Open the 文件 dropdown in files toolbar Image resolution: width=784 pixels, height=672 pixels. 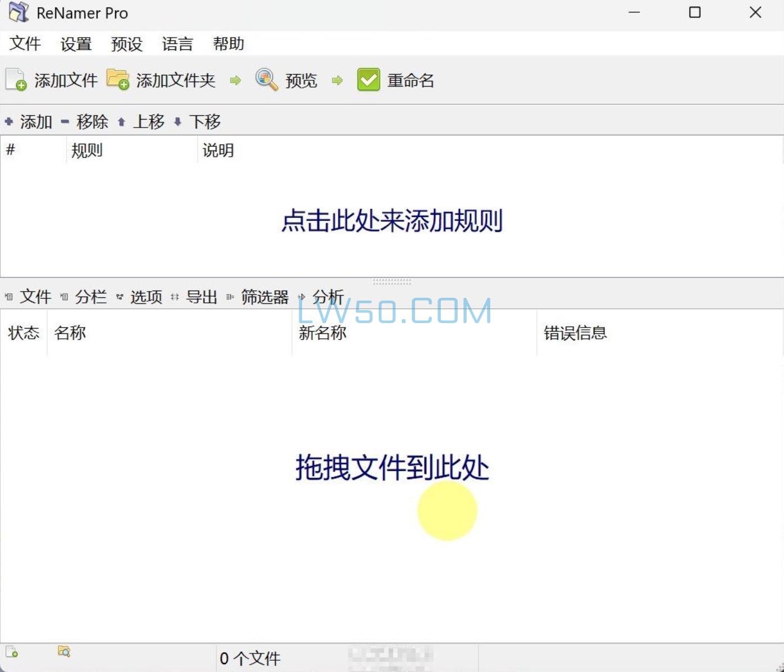(x=28, y=296)
